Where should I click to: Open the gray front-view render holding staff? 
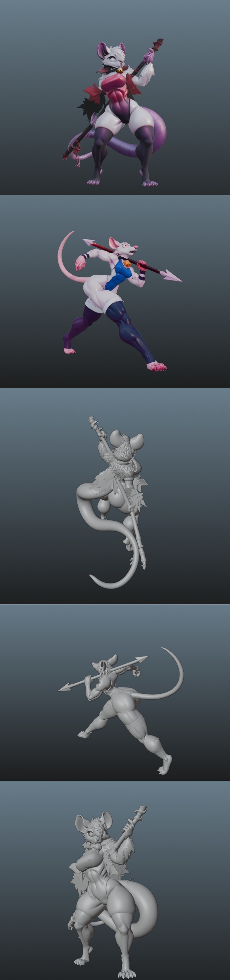pyautogui.click(x=115, y=881)
